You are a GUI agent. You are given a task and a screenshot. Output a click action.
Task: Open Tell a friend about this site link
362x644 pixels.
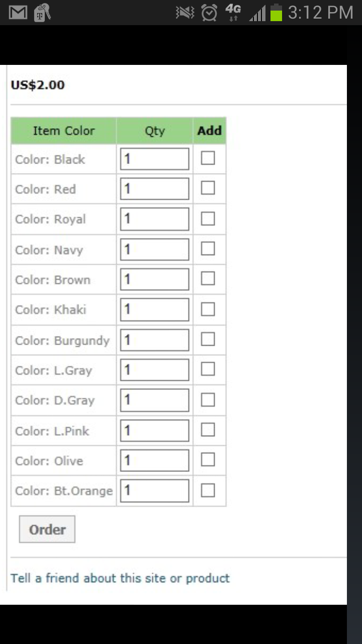point(120,578)
